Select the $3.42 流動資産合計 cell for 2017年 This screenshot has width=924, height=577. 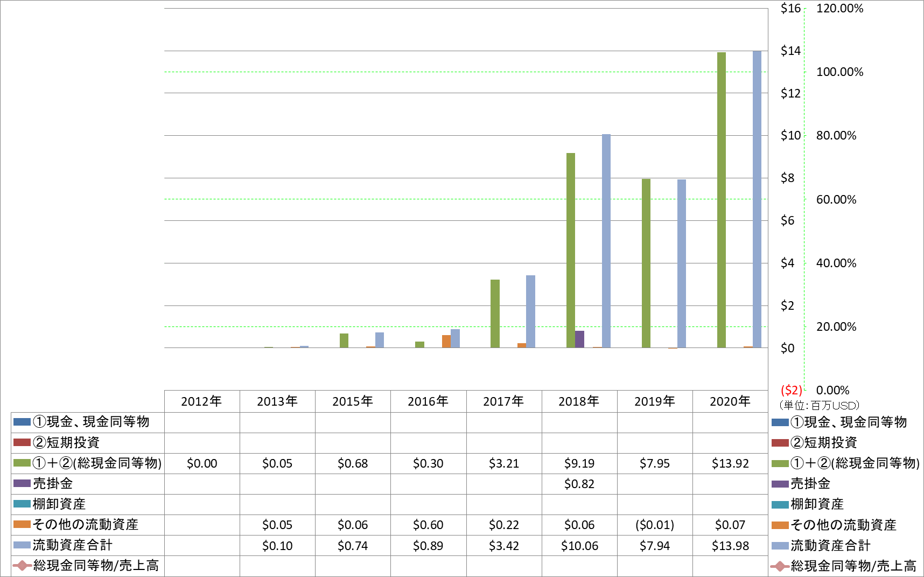click(504, 546)
